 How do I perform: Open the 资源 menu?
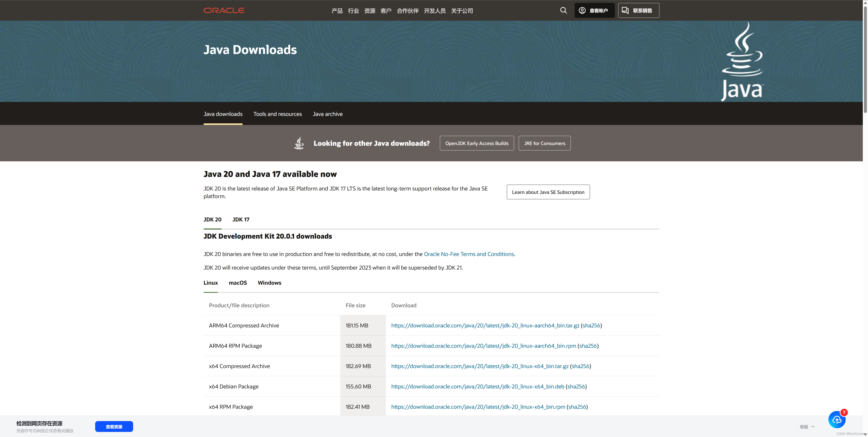[x=370, y=11]
